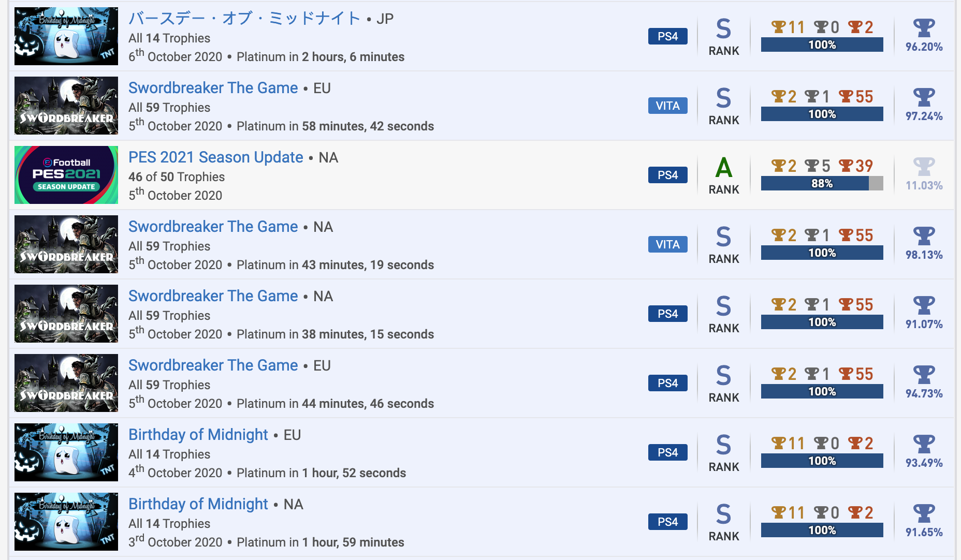
Task: Click the gold trophy icon on PES 2021 row
Action: point(778,166)
